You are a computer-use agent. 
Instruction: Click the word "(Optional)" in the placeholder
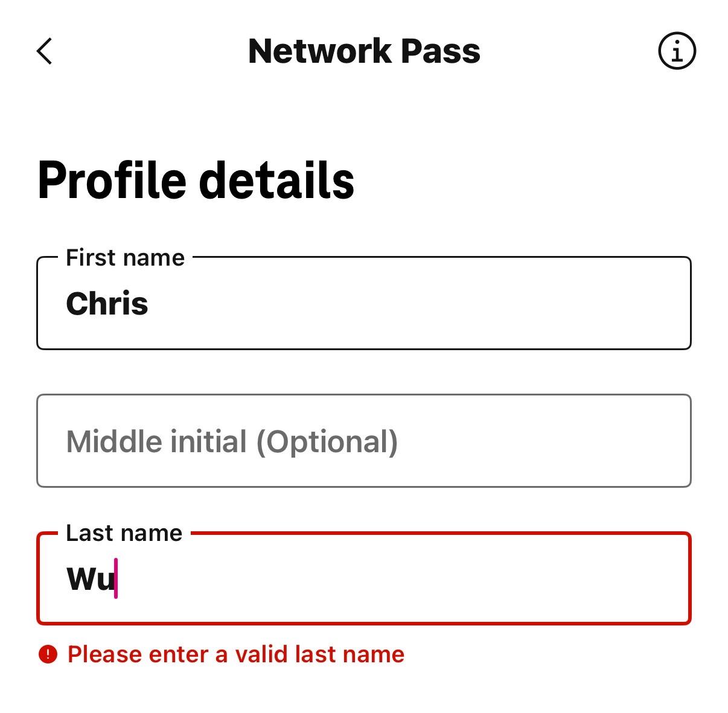pyautogui.click(x=327, y=443)
